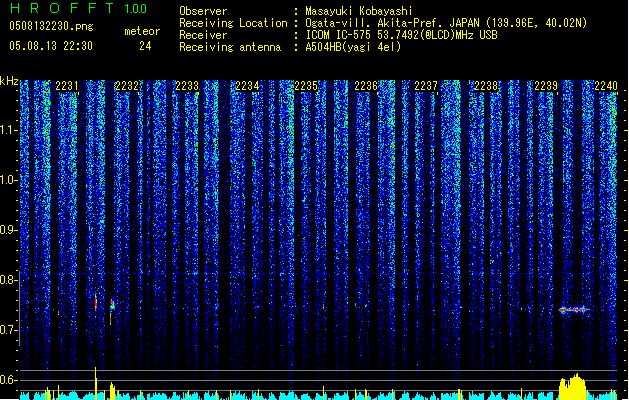Select the filename 0508132230.png
Image resolution: width=629 pixels, height=400 pixels.
pos(51,26)
